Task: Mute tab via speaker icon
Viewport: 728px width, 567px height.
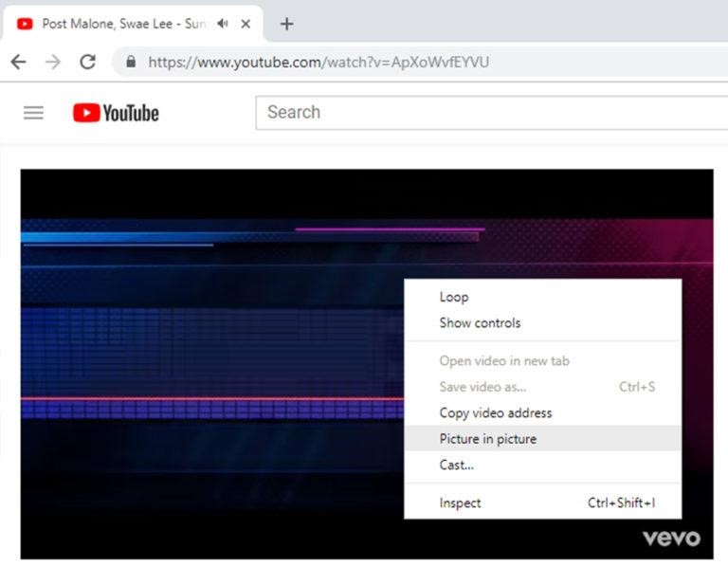Action: tap(223, 24)
